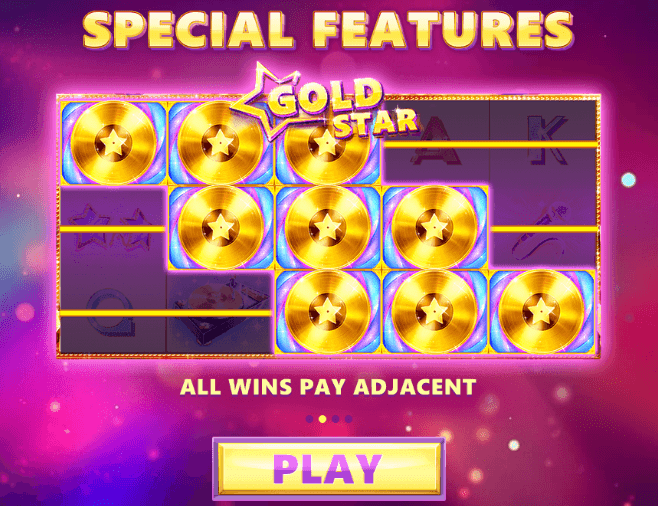
Task: Click the Special Features title
Action: point(328,30)
